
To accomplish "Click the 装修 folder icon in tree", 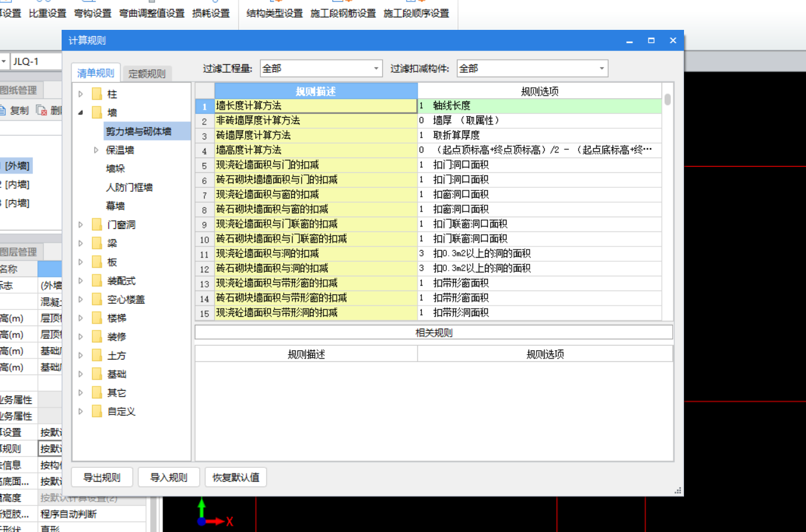I will (x=96, y=337).
